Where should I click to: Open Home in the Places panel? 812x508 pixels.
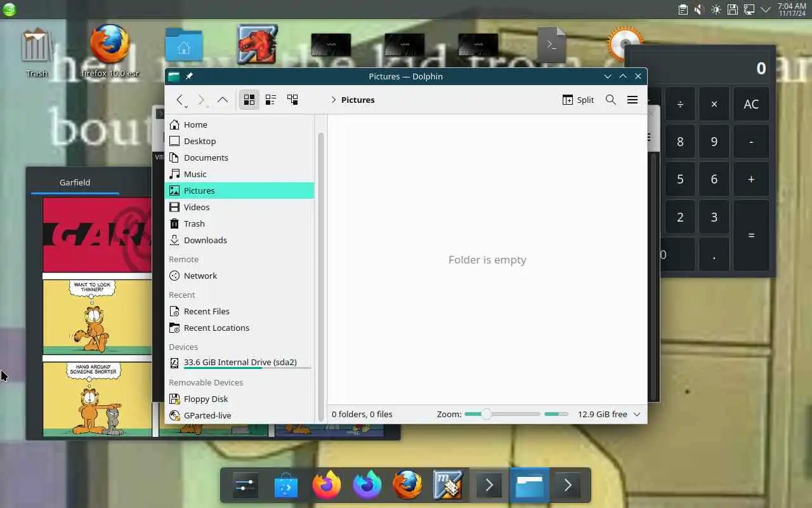240,124
